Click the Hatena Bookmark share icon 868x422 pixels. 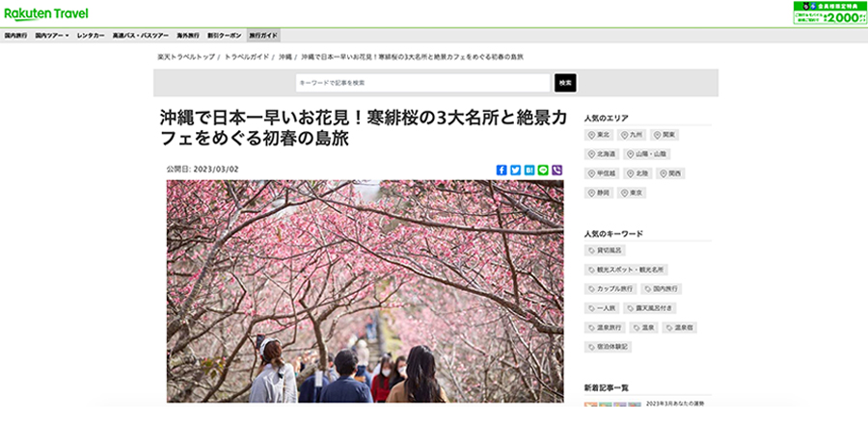529,170
